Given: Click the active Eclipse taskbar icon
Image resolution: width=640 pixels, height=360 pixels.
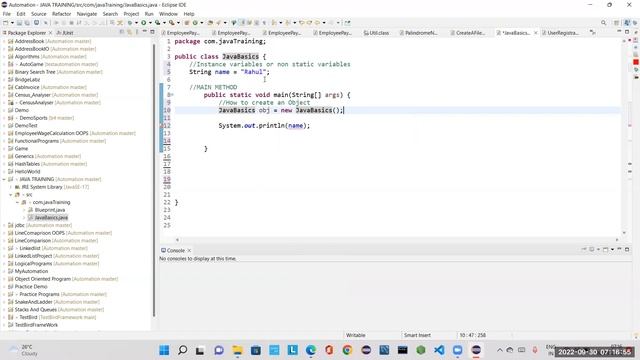Looking at the screenshot, I should (476, 350).
